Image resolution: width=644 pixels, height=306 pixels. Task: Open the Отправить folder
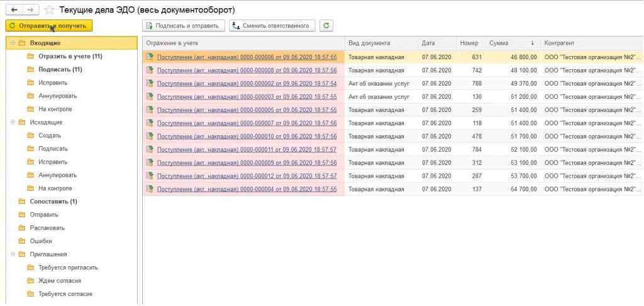point(44,215)
